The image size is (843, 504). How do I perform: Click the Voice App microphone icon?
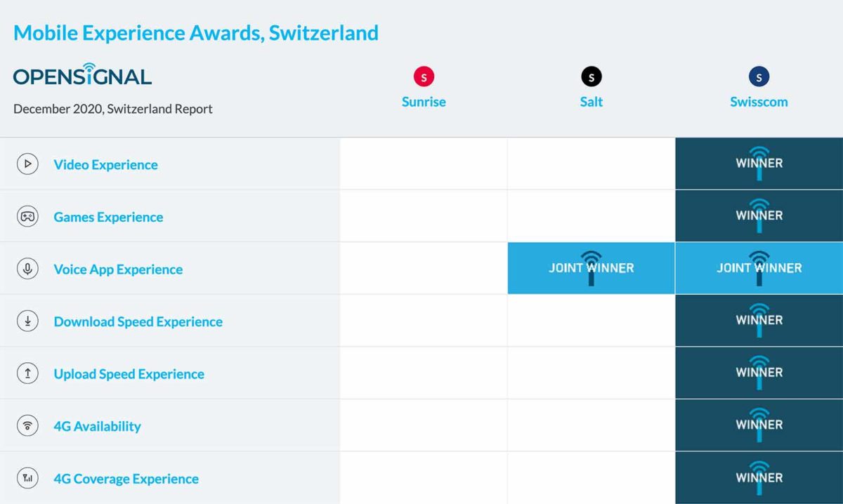(27, 269)
